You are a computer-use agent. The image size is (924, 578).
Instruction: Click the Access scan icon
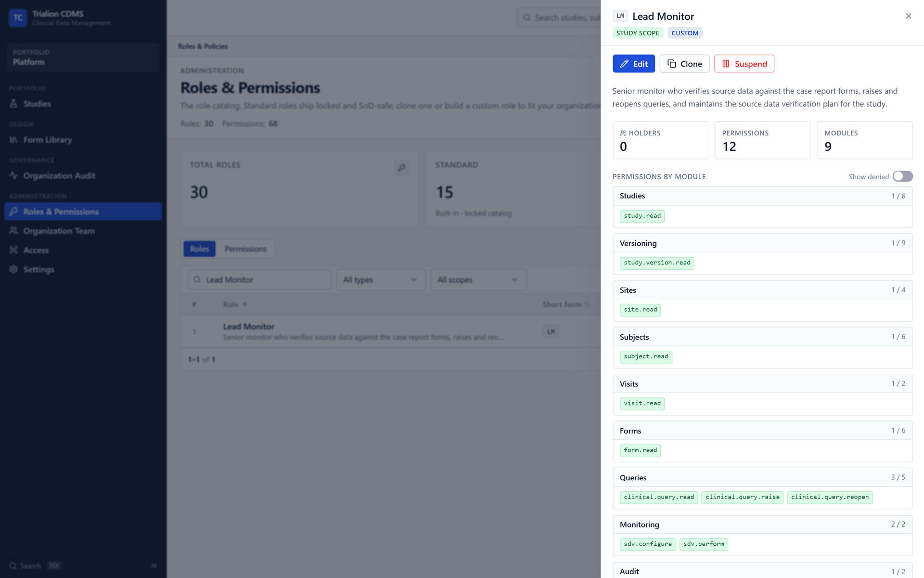click(x=13, y=250)
